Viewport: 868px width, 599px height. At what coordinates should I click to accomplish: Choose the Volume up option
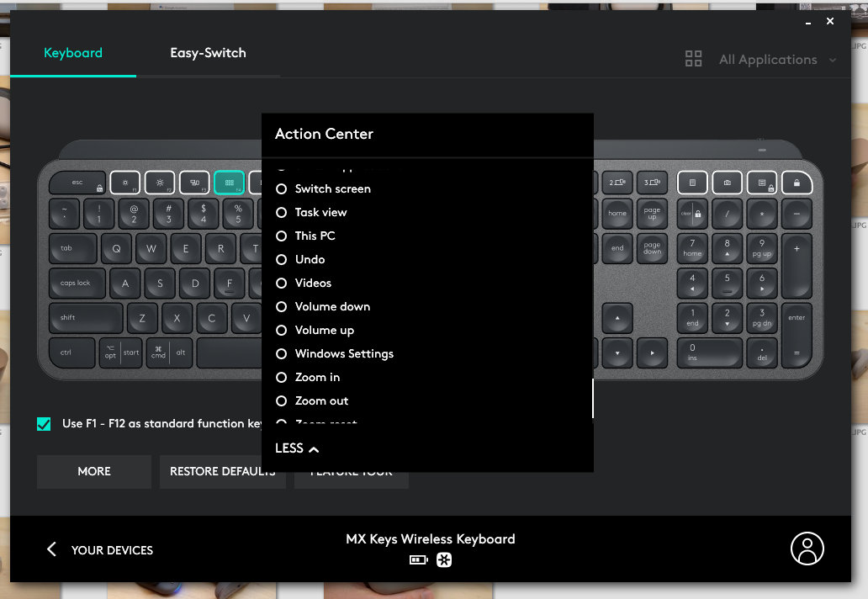(315, 331)
